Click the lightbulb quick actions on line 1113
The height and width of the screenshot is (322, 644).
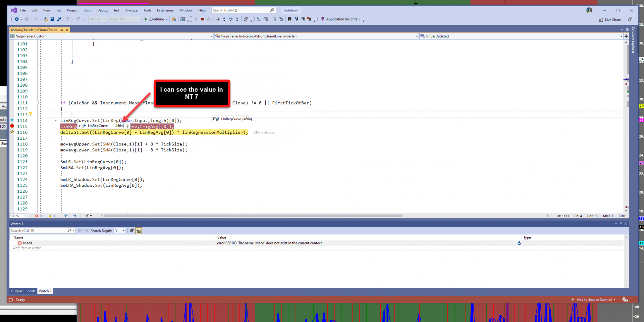coord(31,114)
